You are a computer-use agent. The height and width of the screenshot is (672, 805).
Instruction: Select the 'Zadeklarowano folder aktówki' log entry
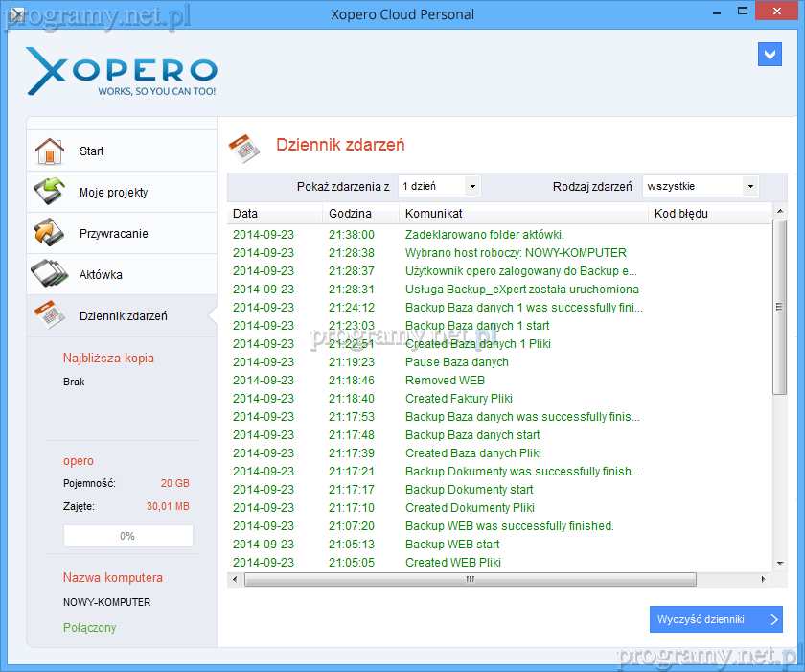click(484, 235)
